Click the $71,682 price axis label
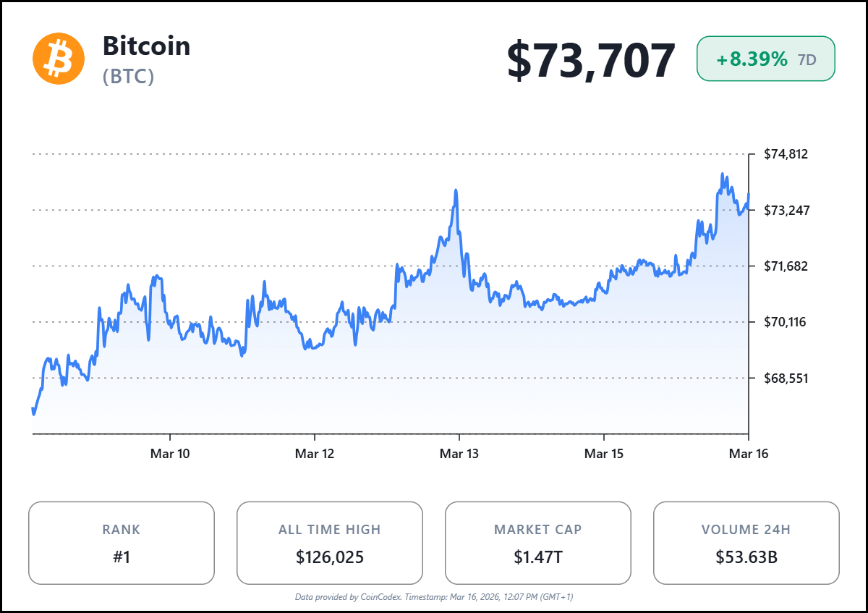This screenshot has width=868, height=613. 786,266
